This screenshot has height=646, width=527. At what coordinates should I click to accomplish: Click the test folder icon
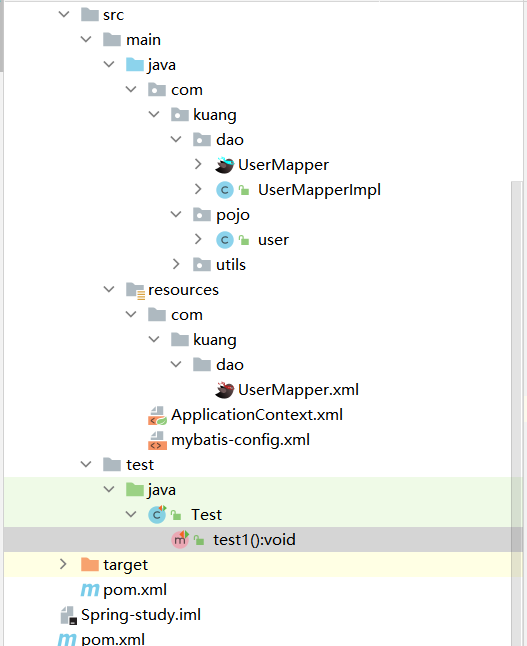pyautogui.click(x=112, y=464)
